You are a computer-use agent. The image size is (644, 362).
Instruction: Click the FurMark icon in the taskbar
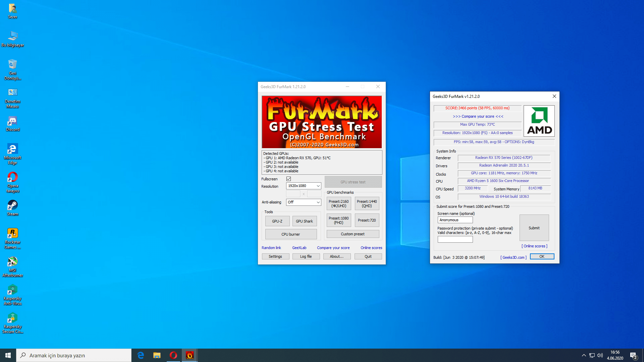[x=190, y=355]
